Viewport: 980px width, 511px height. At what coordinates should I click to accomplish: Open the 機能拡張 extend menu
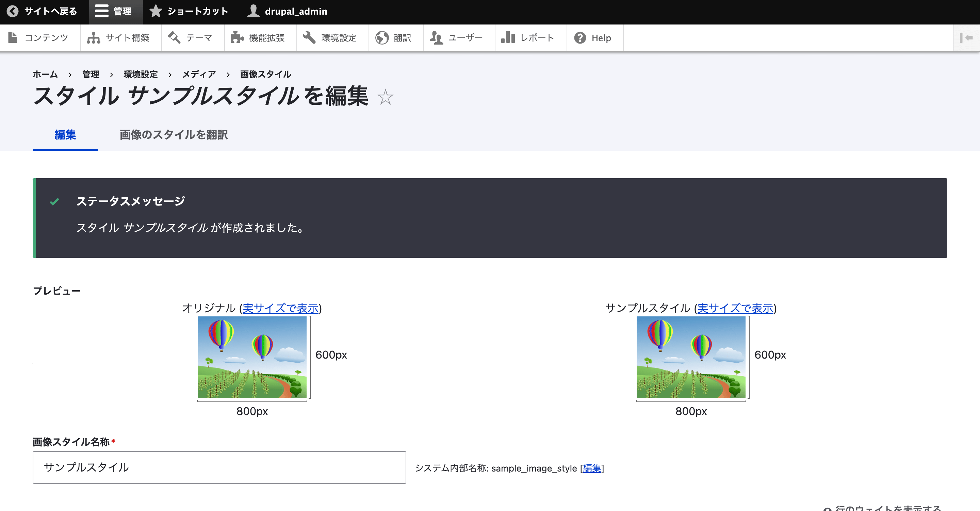pyautogui.click(x=260, y=38)
